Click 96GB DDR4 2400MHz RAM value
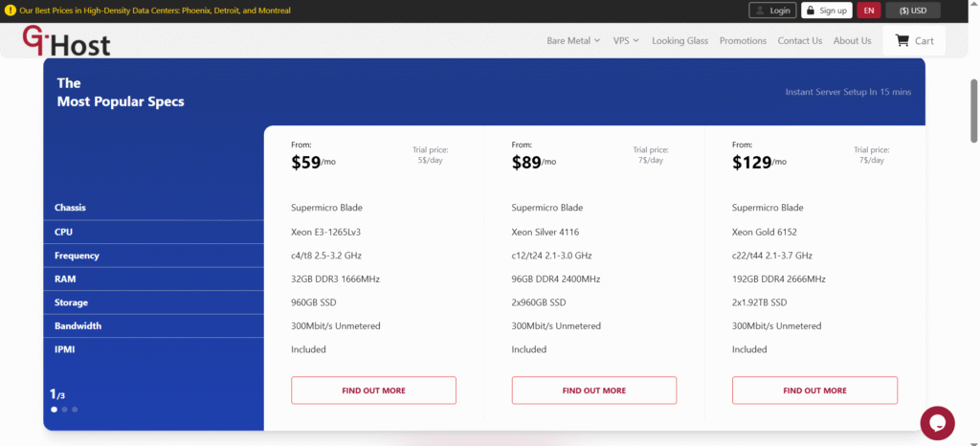The height and width of the screenshot is (446, 980). pyautogui.click(x=556, y=279)
